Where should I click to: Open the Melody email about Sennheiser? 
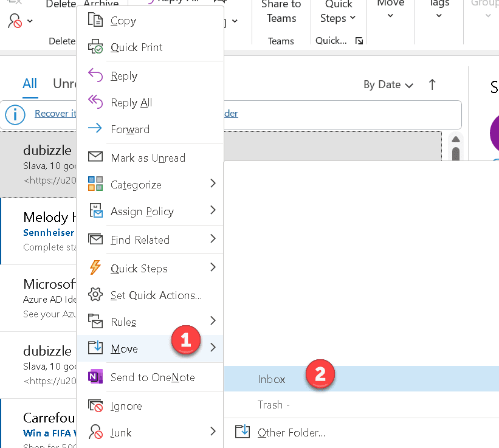click(38, 231)
